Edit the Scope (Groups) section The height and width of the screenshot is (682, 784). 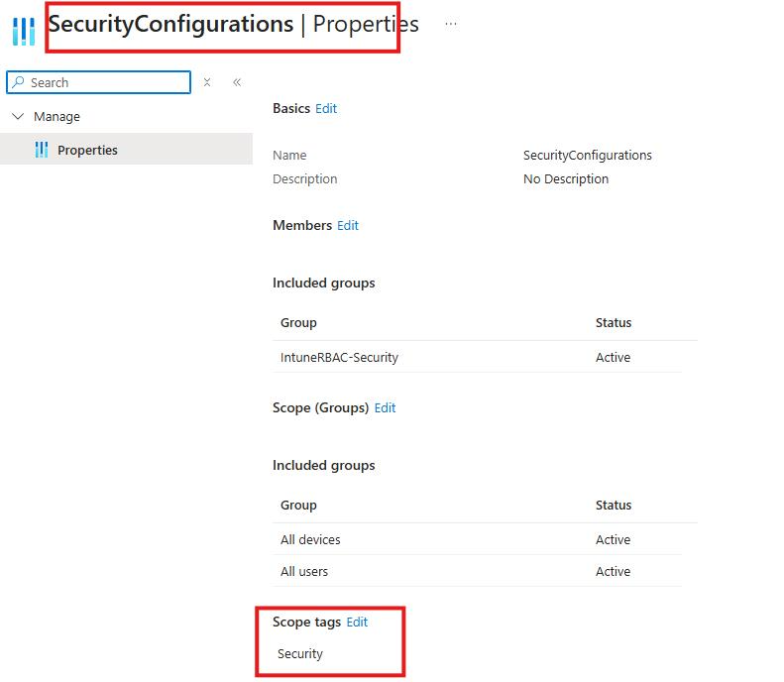[x=385, y=407]
